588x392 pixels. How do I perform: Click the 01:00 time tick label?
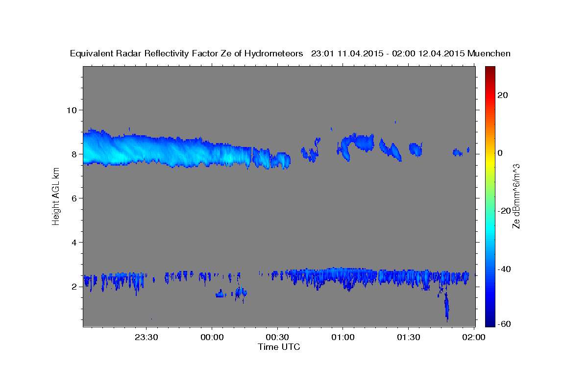[x=343, y=337]
